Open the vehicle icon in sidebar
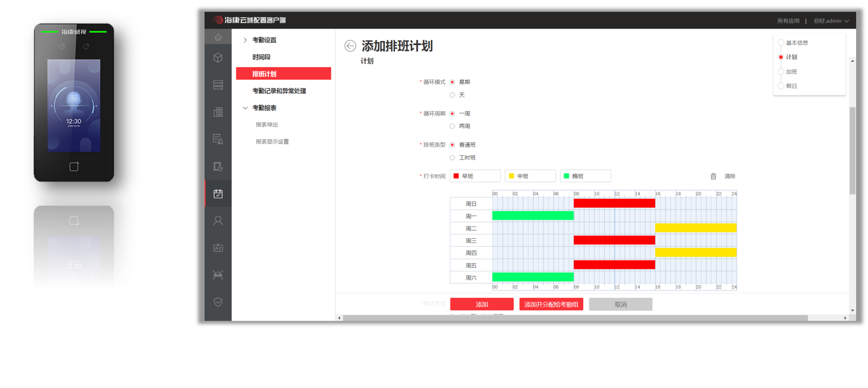 (x=218, y=275)
